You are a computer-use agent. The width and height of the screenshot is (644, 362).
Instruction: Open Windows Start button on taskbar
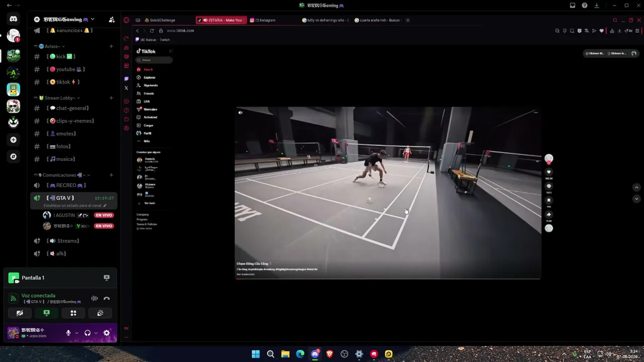pyautogui.click(x=256, y=354)
